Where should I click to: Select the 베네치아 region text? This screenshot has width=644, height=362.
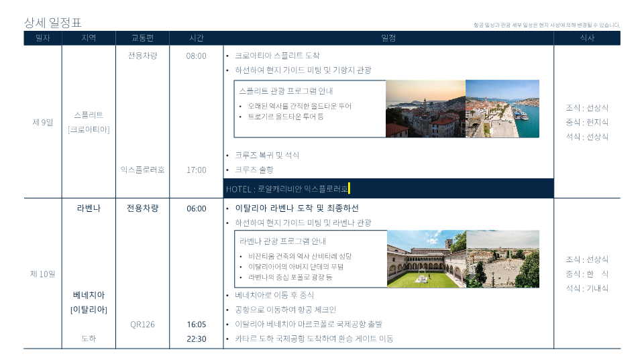(x=89, y=295)
